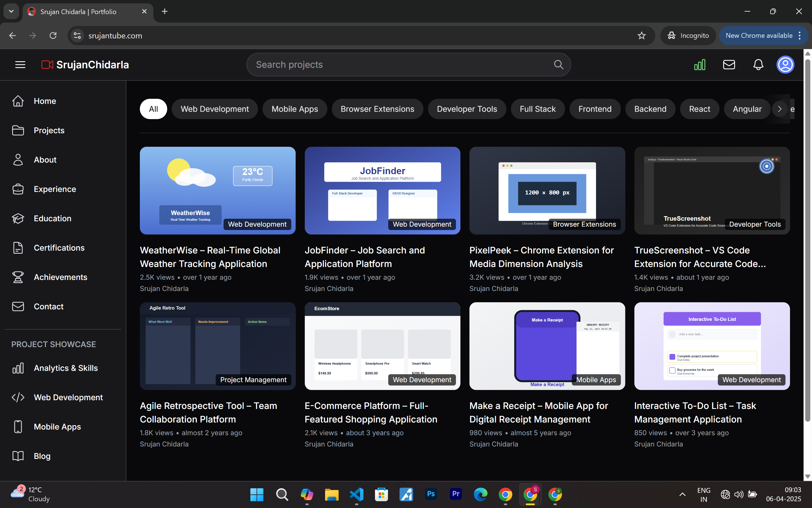Click the scrollbar down arrow

(807, 476)
